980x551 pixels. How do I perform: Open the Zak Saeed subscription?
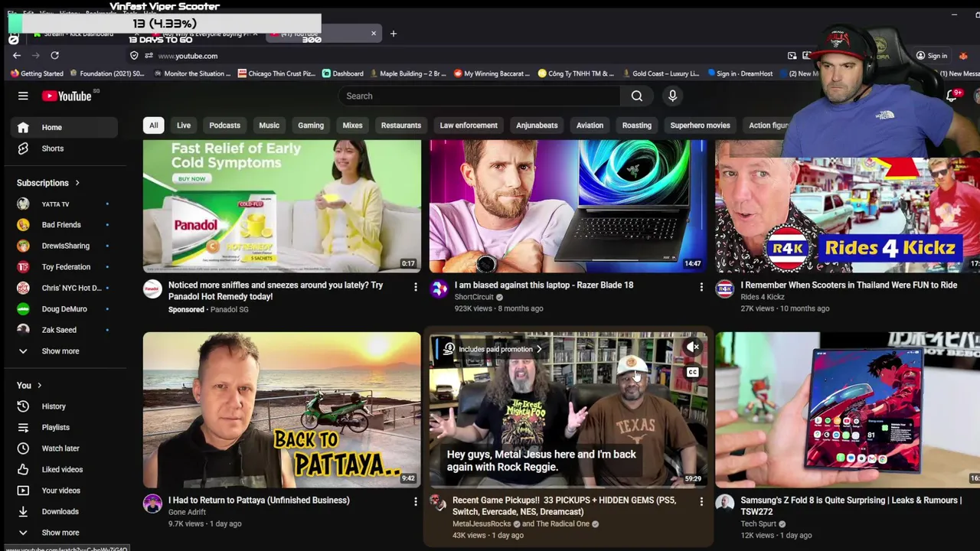(64, 330)
